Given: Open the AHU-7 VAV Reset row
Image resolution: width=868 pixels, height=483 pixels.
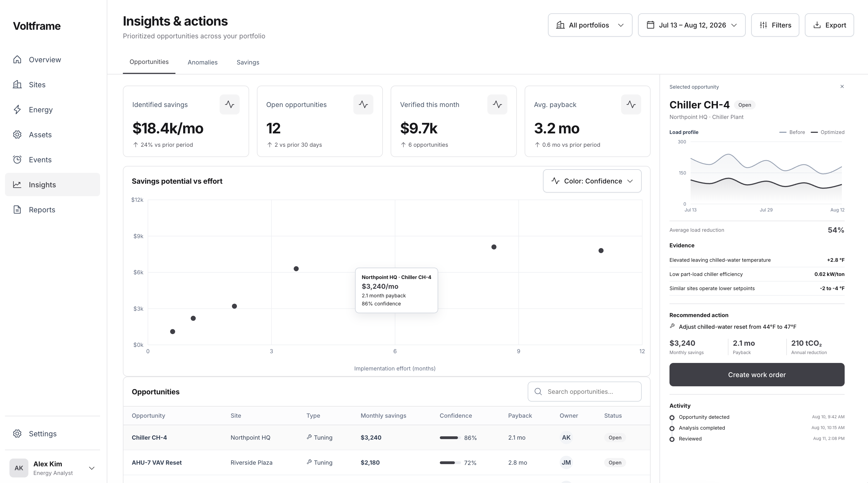Looking at the screenshot, I should tap(386, 462).
